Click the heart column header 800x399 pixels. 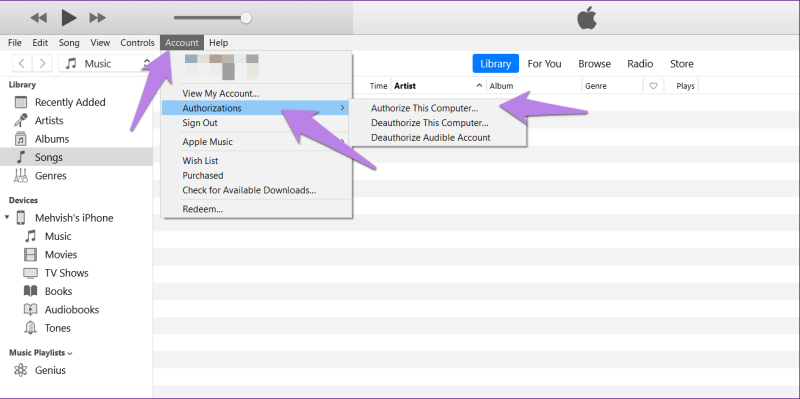(653, 86)
